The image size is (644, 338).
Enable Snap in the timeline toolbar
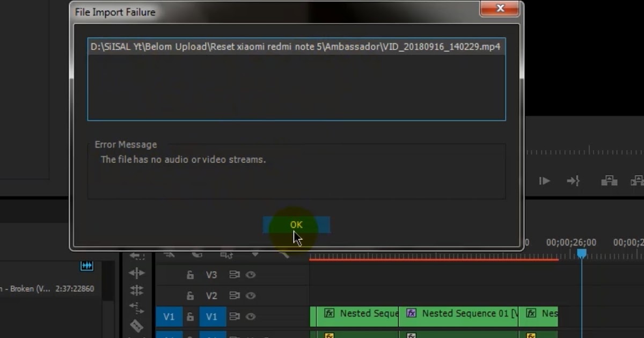pos(197,254)
